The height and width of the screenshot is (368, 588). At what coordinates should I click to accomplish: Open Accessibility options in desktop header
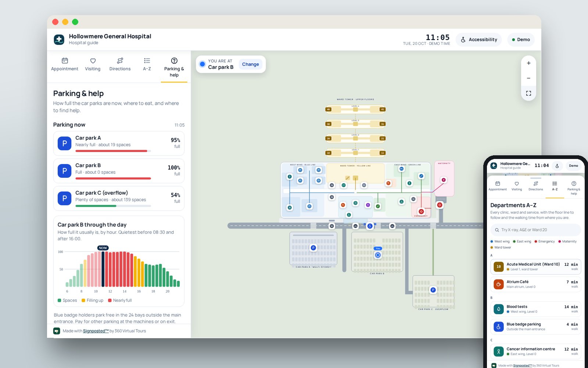[x=479, y=40]
